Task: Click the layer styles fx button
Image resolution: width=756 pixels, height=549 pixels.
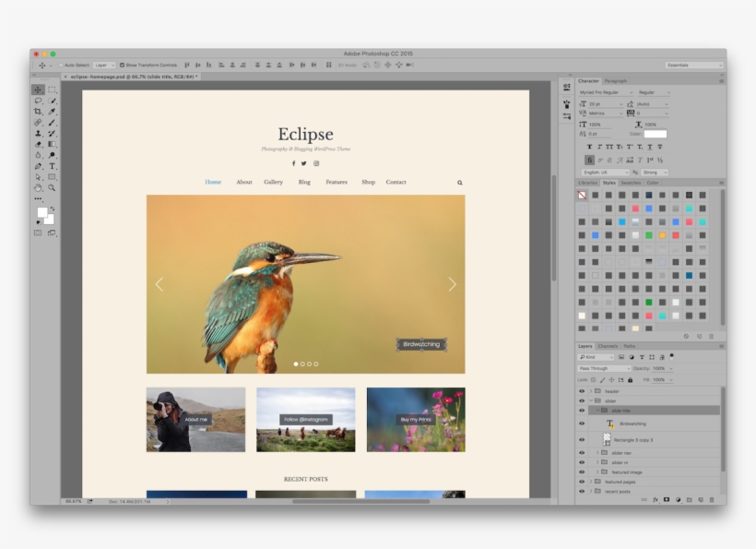Action: pyautogui.click(x=656, y=500)
